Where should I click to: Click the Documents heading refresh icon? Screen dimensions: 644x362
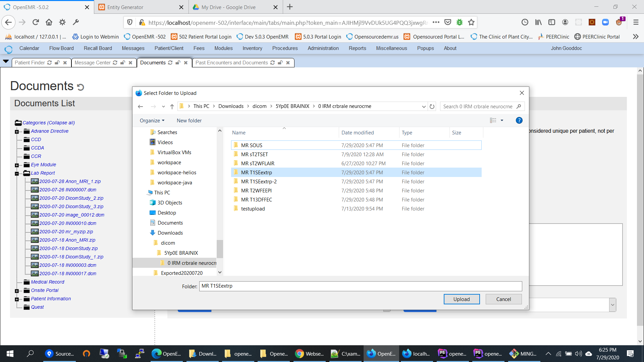(80, 87)
